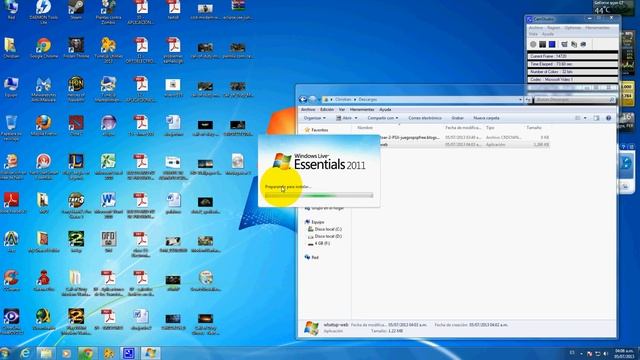This screenshot has height=360, width=640.
Task: Open the Plantas contra Zombis desktop shortcut
Action: pos(108,12)
